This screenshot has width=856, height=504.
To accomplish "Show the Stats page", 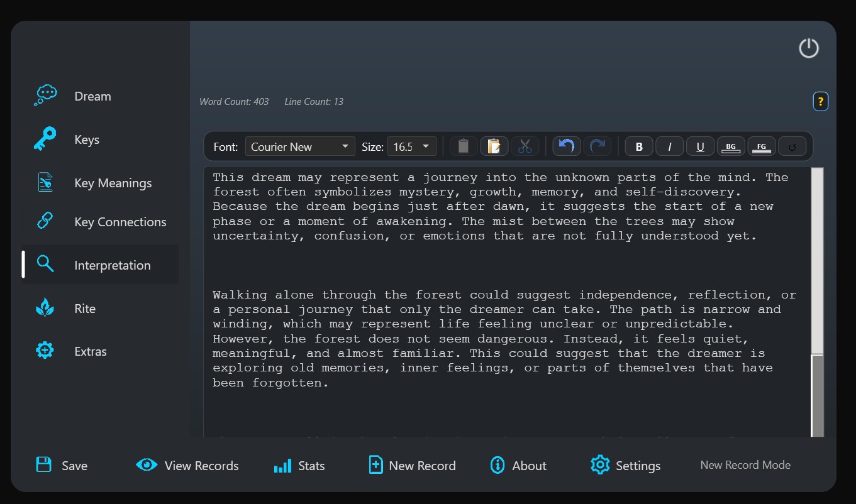I will pyautogui.click(x=299, y=465).
